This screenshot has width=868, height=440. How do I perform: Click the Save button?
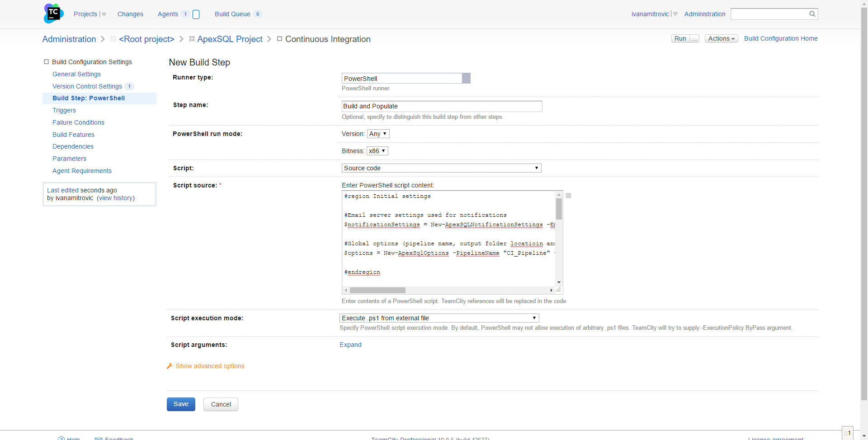coord(181,404)
